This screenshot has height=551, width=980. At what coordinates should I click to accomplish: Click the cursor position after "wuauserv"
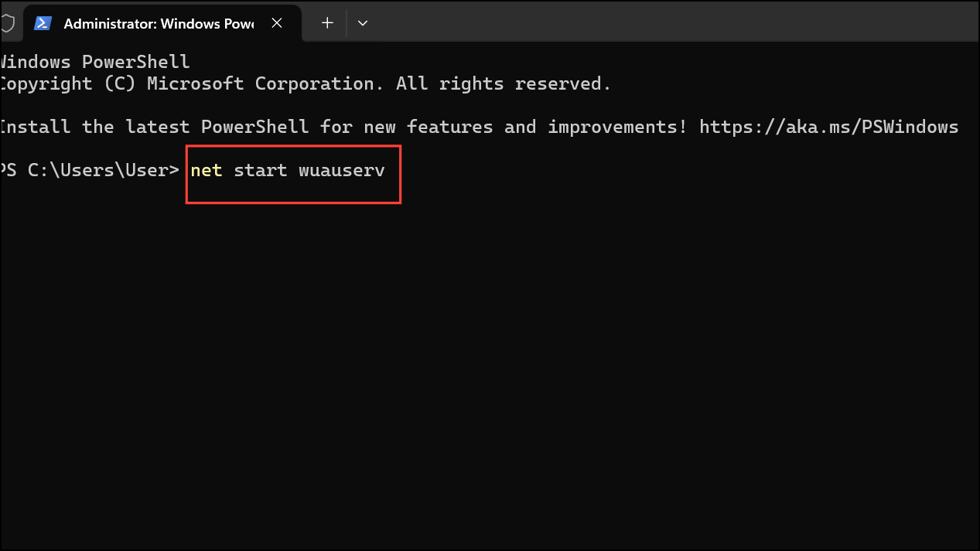(390, 170)
